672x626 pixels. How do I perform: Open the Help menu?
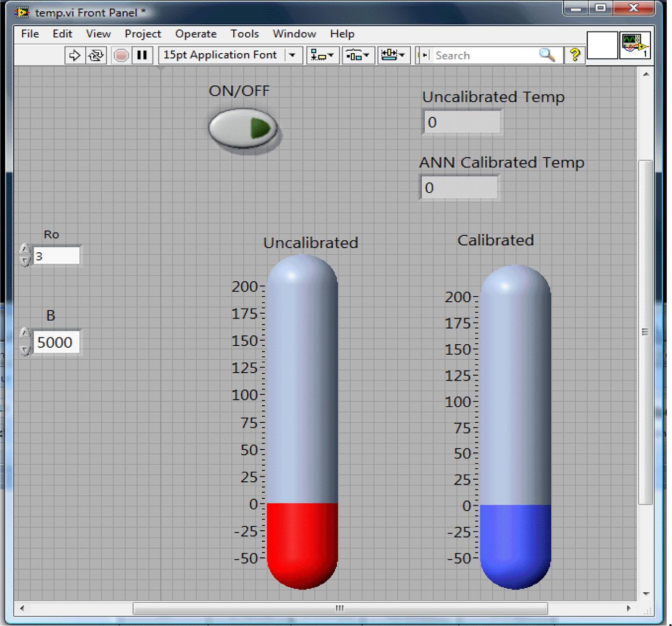(x=342, y=34)
